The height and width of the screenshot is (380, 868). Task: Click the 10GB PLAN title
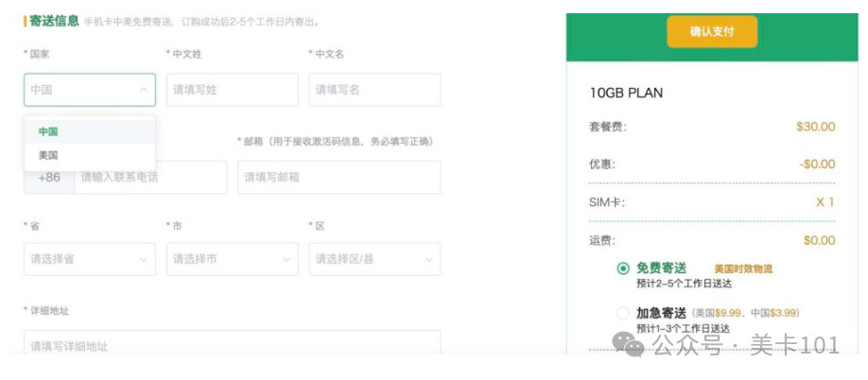(x=626, y=93)
